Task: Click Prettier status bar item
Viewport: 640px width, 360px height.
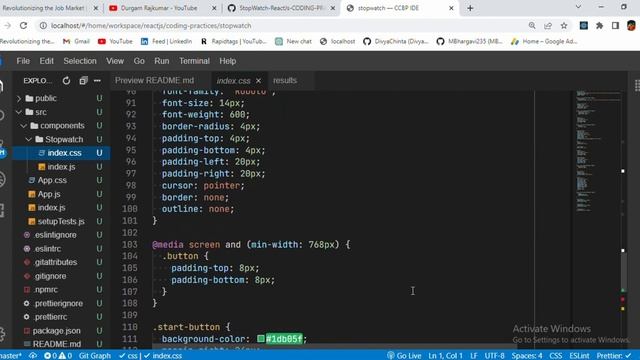Action: [x=613, y=356]
